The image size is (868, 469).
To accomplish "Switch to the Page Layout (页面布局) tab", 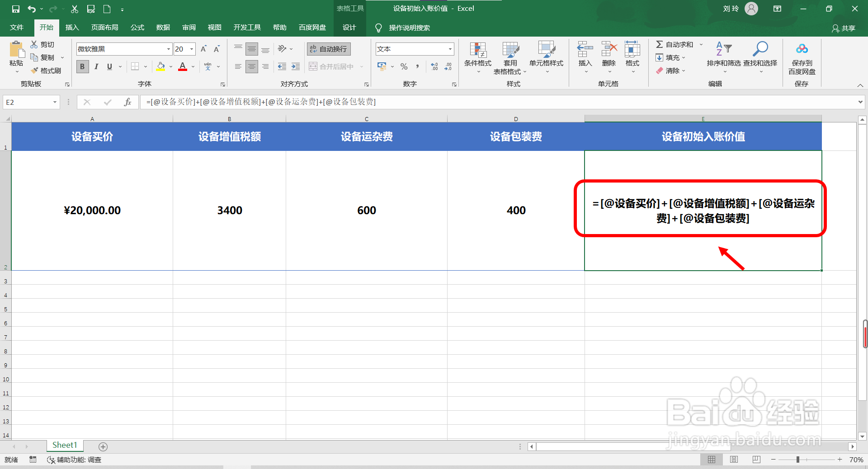I will pos(105,28).
